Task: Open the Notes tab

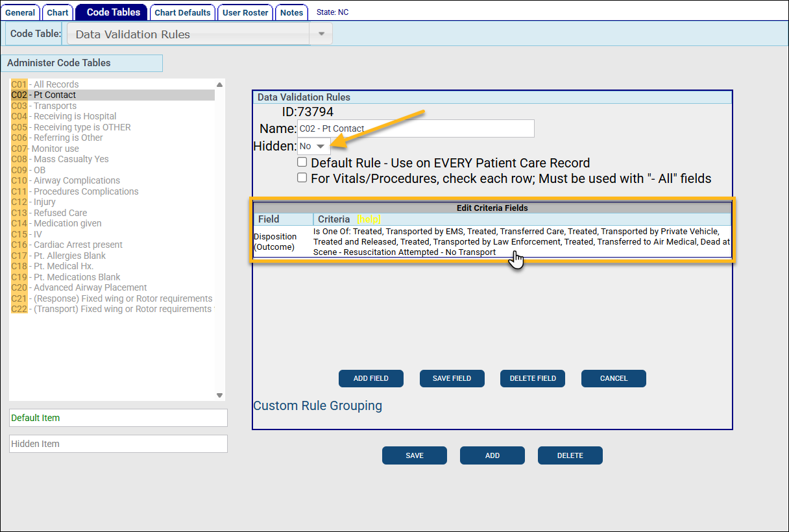Action: click(291, 13)
